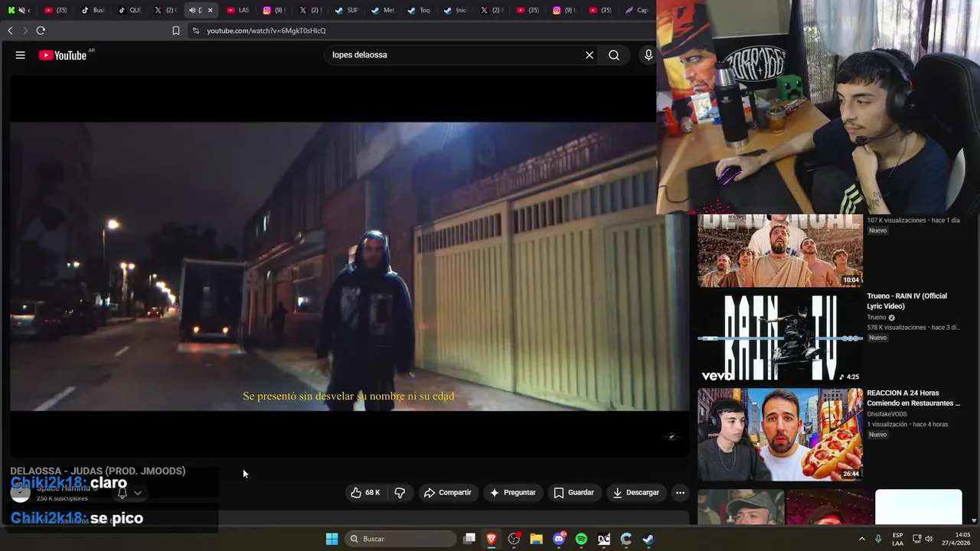Visit the OhsifakeVODS channel link
The width and height of the screenshot is (980, 551).
[887, 414]
